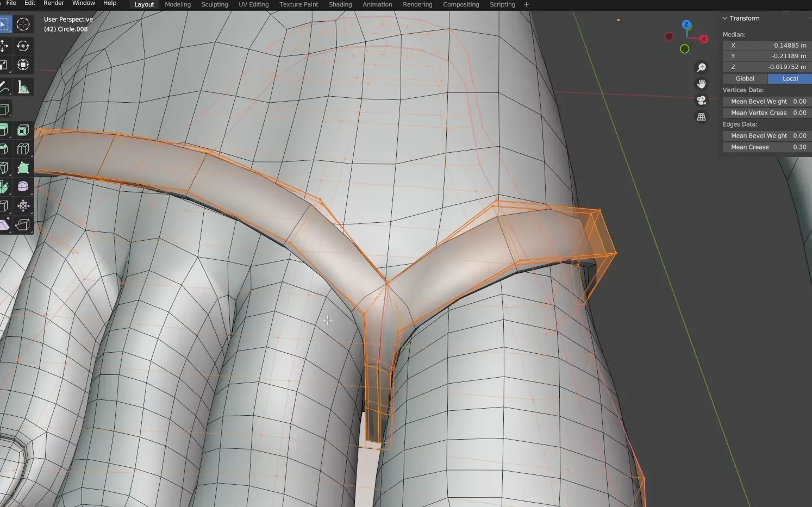Switch transform space to Global
This screenshot has width=812, height=507.
pos(745,79)
